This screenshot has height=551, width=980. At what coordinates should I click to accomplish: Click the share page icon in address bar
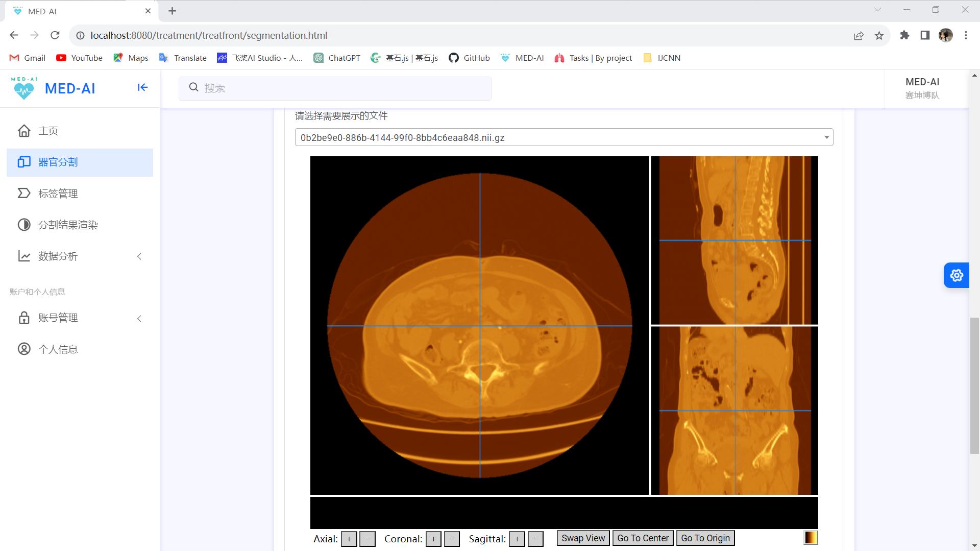(859, 35)
